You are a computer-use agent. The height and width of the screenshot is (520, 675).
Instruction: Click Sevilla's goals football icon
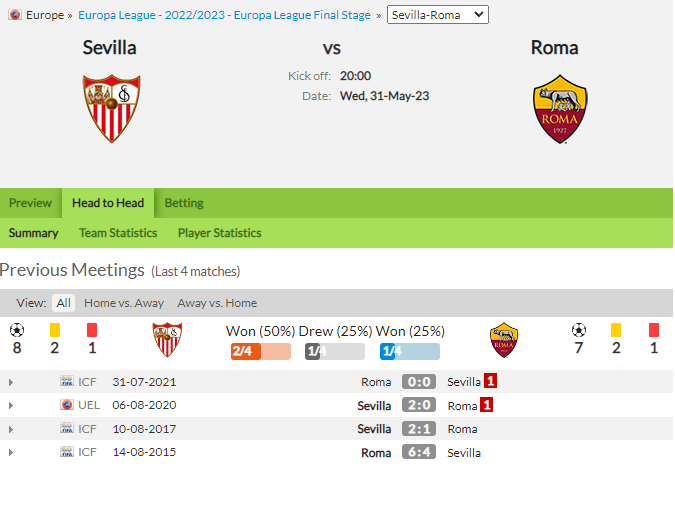click(x=17, y=330)
